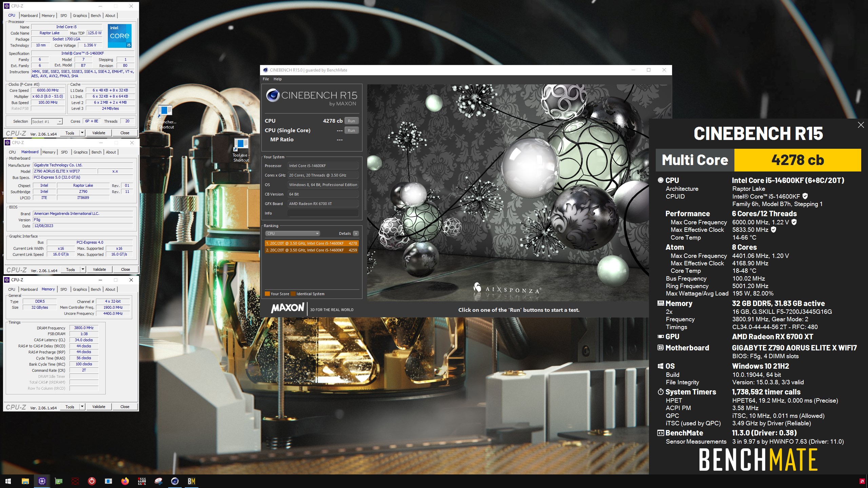Viewport: 868px width, 488px height.
Task: Open About tab in the Memory CPU-Z window
Action: (110, 289)
